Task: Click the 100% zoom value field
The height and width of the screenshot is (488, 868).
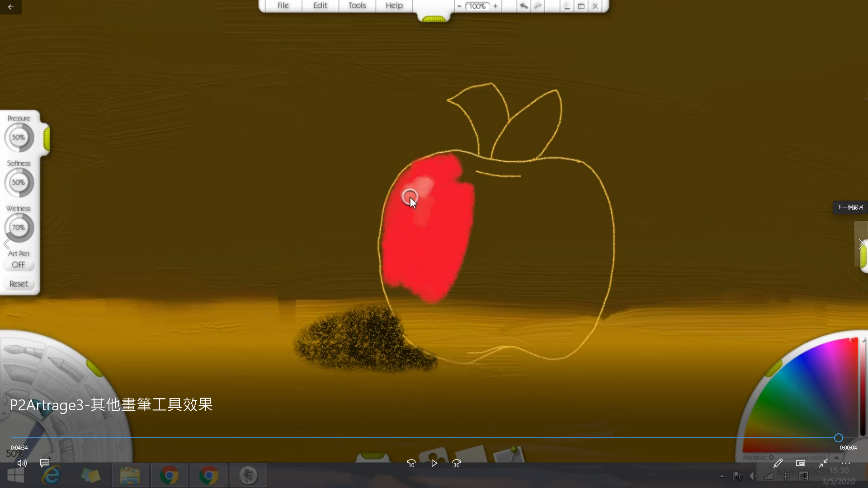Action: point(477,6)
